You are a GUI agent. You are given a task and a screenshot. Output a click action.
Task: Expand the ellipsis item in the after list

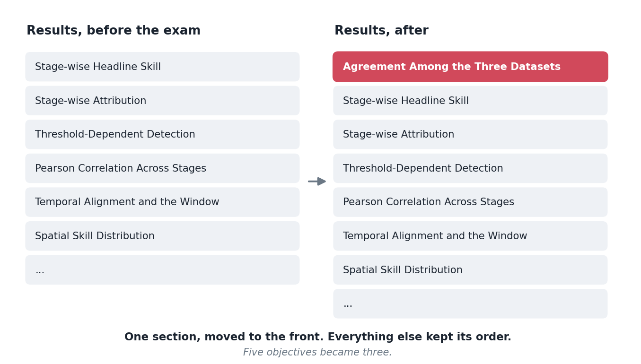tap(470, 304)
